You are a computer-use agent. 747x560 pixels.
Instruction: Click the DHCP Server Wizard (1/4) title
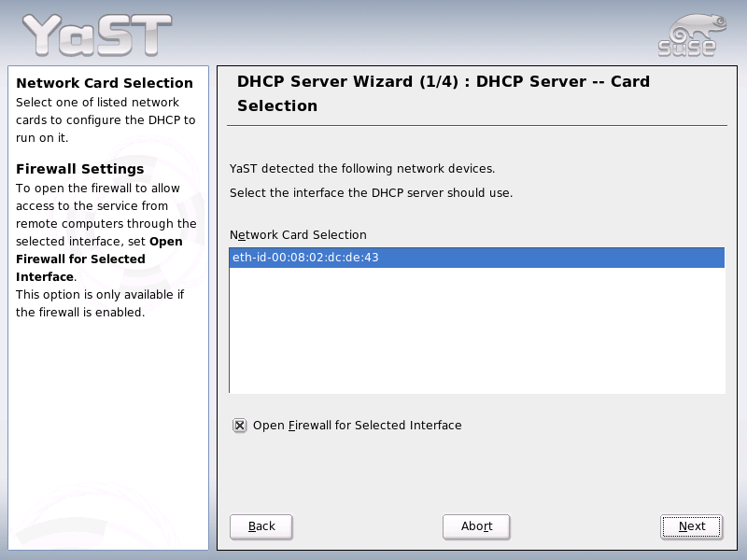pyautogui.click(x=443, y=93)
